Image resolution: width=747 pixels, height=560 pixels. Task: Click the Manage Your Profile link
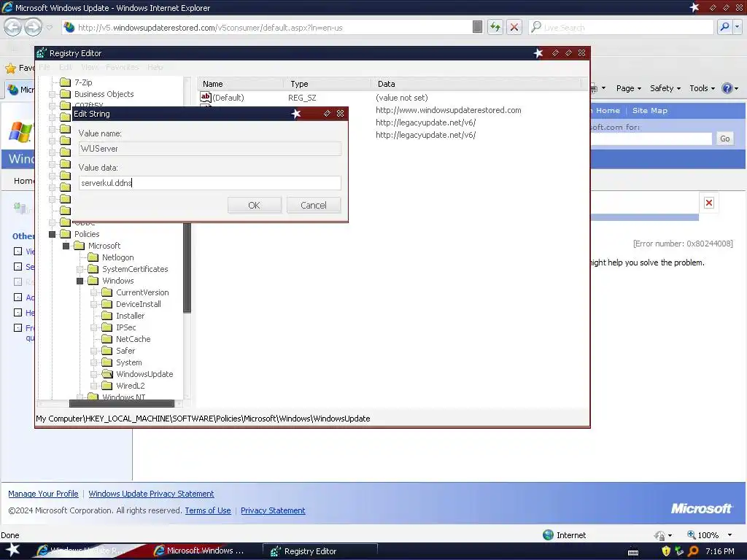point(43,494)
